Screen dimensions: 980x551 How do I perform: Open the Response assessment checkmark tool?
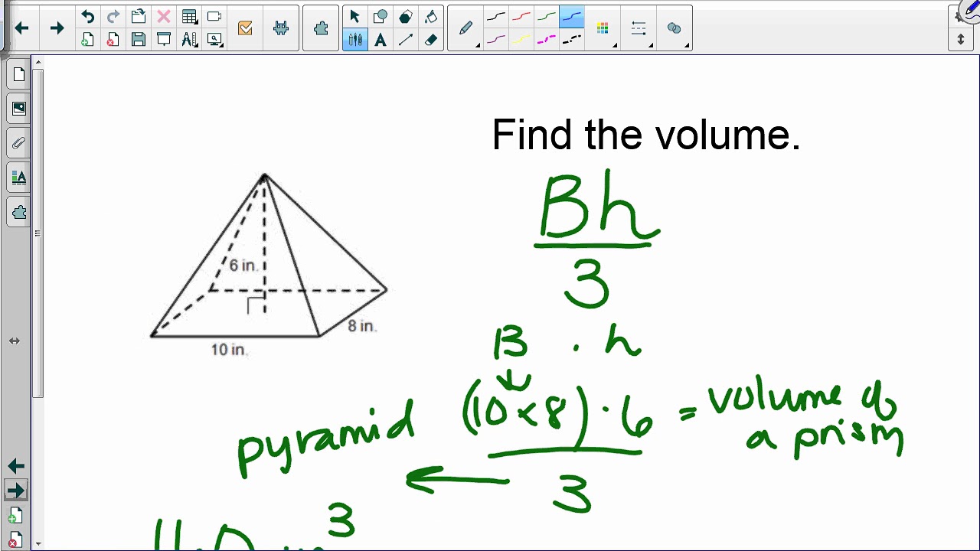(245, 28)
